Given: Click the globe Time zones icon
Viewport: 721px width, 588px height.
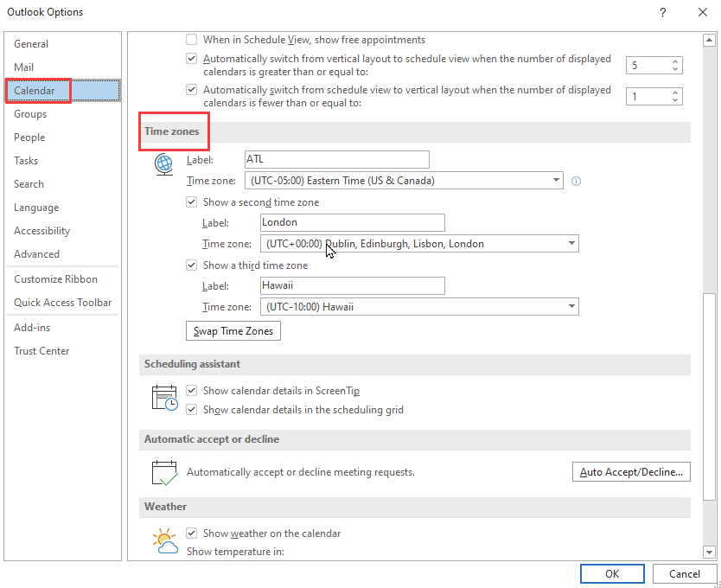Looking at the screenshot, I should pyautogui.click(x=164, y=164).
